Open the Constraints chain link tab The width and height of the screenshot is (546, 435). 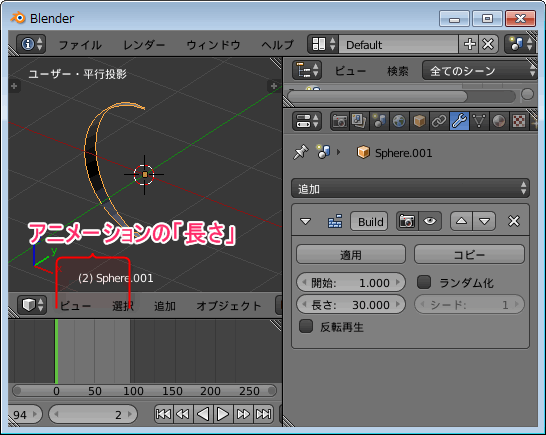(439, 121)
